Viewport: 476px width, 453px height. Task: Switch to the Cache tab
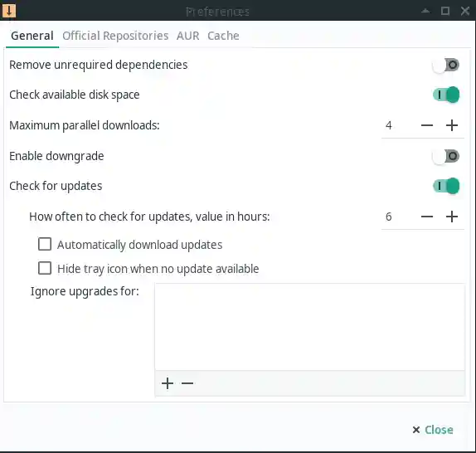click(x=223, y=36)
